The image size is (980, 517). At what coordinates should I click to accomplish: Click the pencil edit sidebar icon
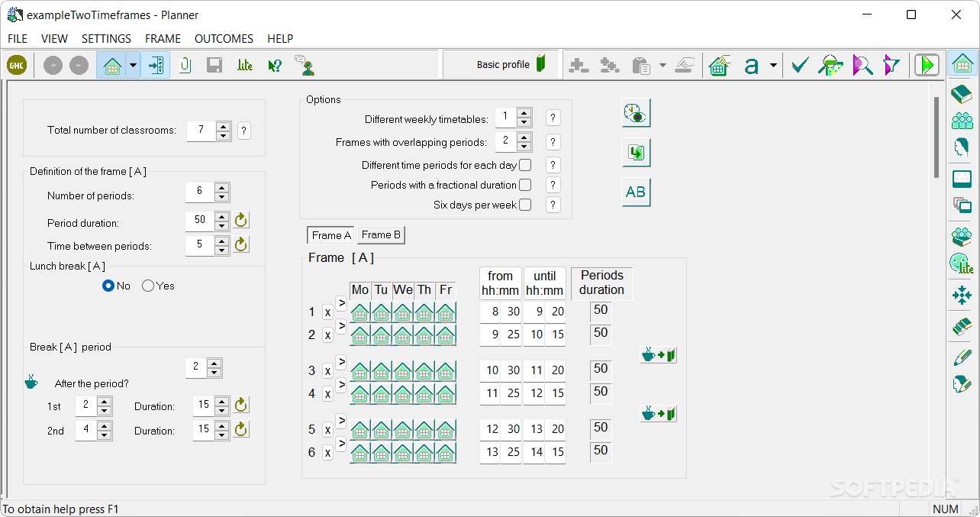point(962,357)
